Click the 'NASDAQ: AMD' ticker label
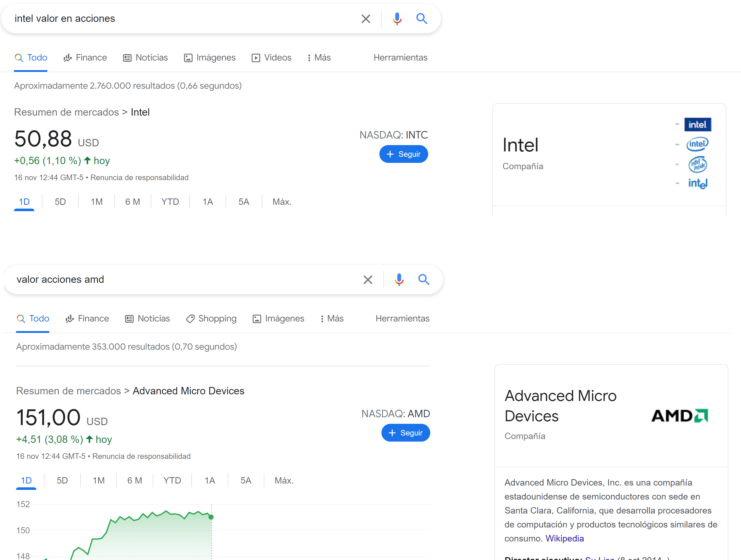The height and width of the screenshot is (560, 741). coord(396,414)
